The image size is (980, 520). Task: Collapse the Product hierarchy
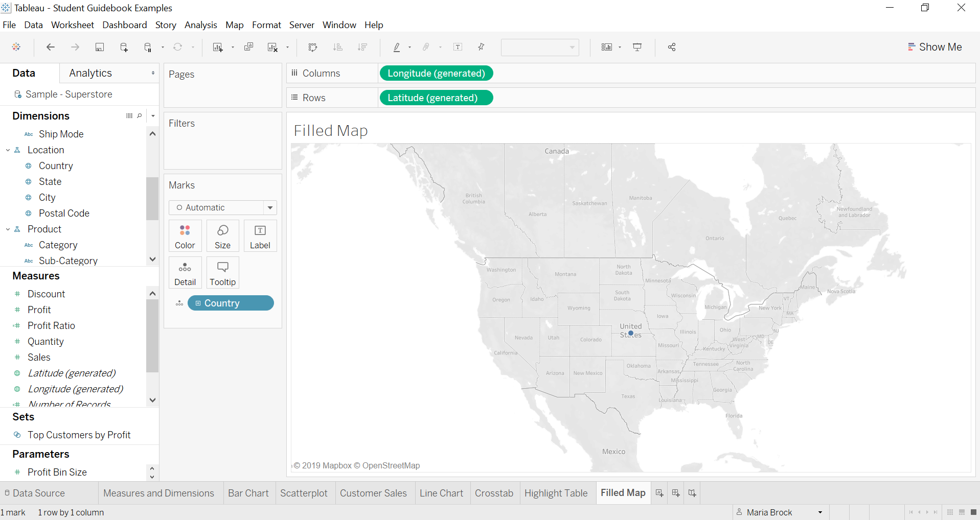(8, 229)
